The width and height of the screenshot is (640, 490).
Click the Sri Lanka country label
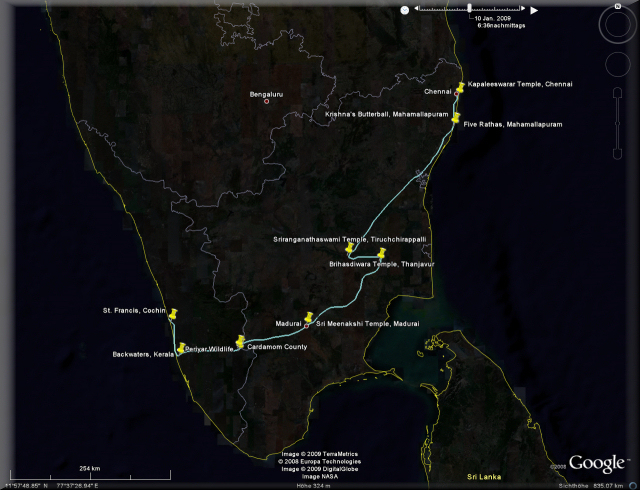click(484, 477)
